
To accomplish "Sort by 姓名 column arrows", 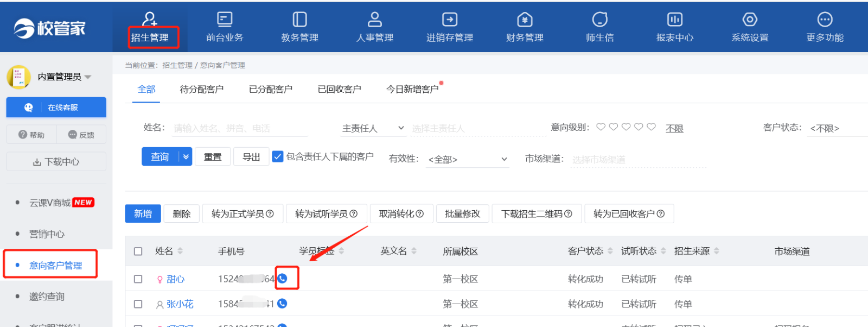I will [x=180, y=251].
